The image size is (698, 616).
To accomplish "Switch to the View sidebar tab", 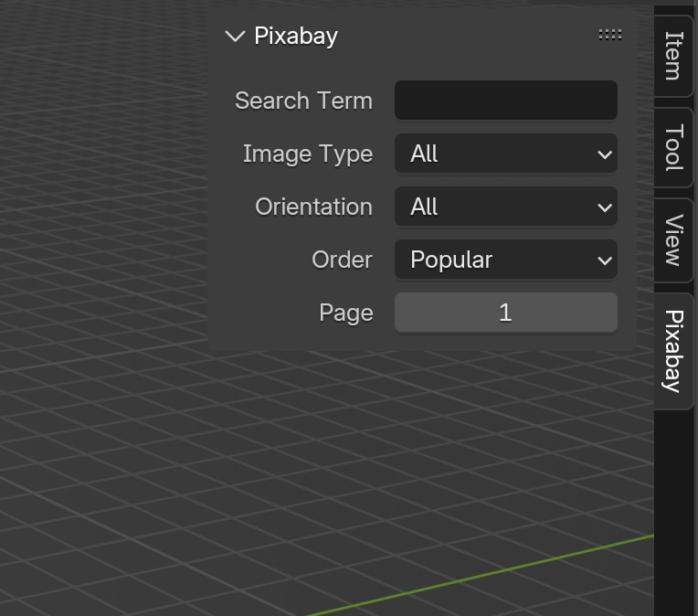I will tap(673, 240).
